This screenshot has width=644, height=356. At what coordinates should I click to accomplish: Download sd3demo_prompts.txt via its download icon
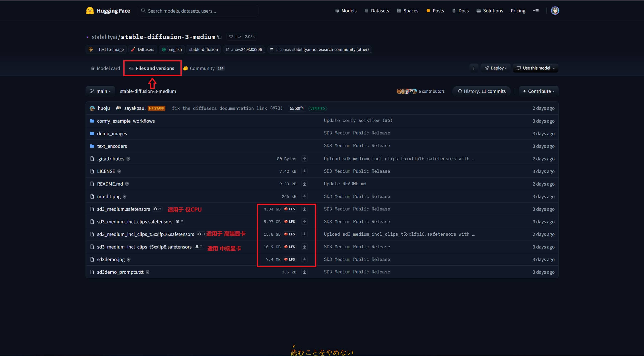305,272
